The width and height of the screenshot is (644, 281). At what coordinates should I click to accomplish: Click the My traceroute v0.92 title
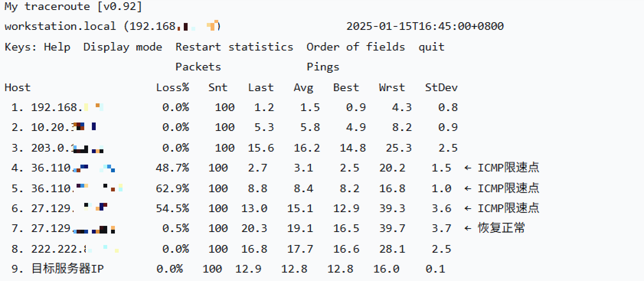73,7
